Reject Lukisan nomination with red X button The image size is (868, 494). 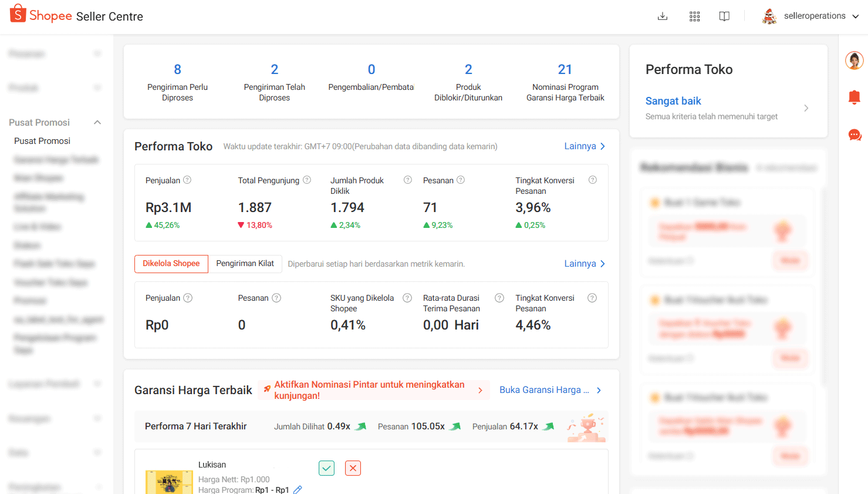pos(353,468)
